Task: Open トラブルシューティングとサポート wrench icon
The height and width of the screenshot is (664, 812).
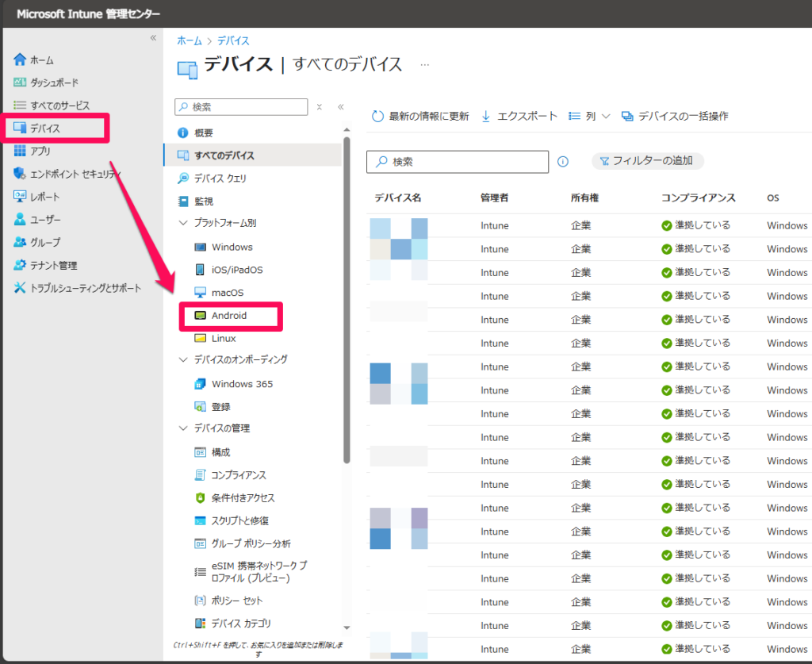Action: coord(20,287)
